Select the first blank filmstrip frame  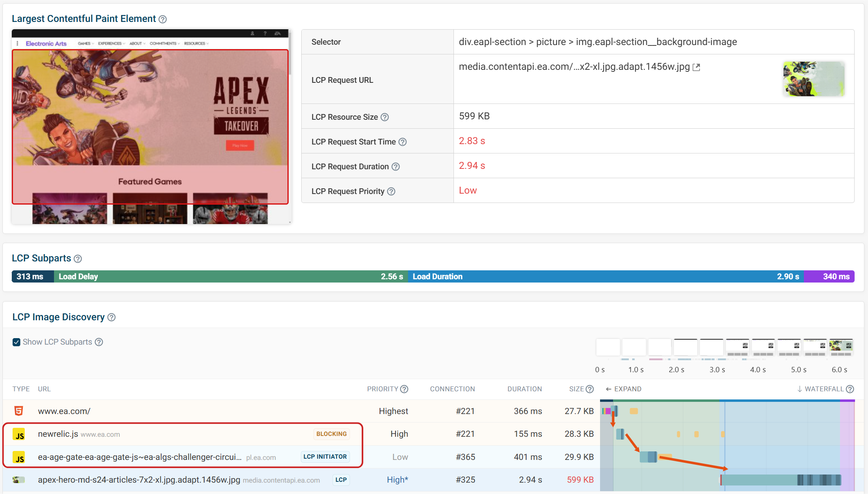pyautogui.click(x=608, y=348)
